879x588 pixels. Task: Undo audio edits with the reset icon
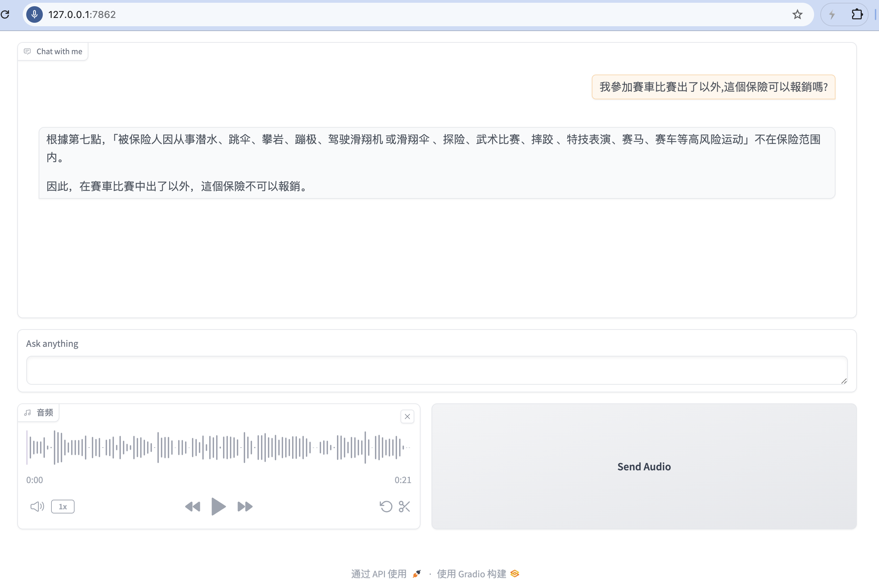tap(386, 507)
